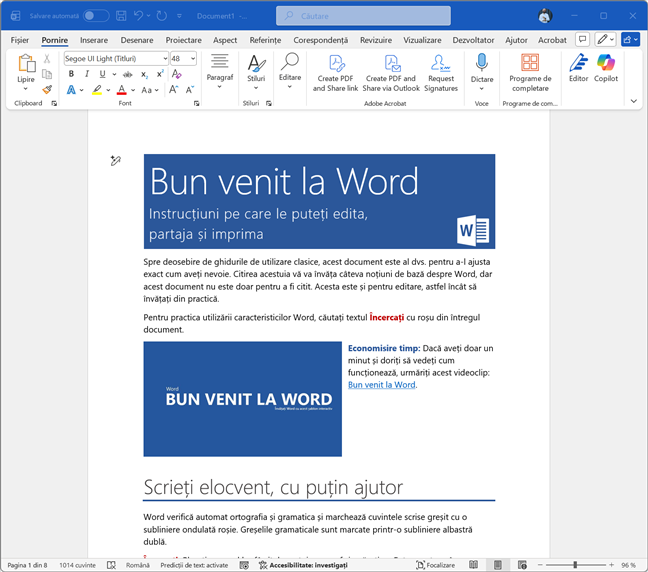Click the Română language indicator
Image resolution: width=648 pixels, height=572 pixels.
click(x=138, y=565)
